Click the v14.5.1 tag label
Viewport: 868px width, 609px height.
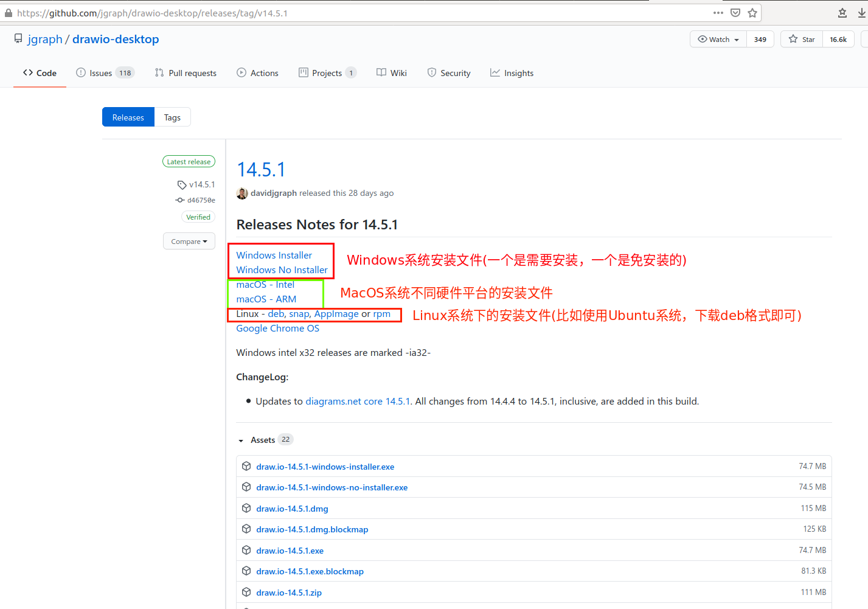click(x=202, y=185)
